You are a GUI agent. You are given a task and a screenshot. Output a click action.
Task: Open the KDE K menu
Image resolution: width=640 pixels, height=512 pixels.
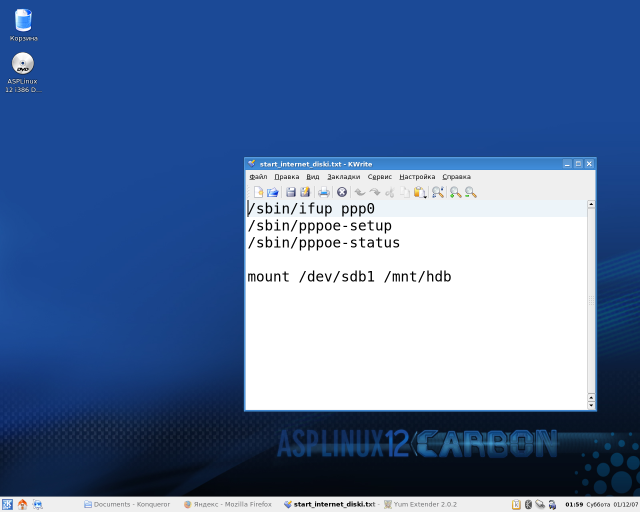(x=7, y=505)
